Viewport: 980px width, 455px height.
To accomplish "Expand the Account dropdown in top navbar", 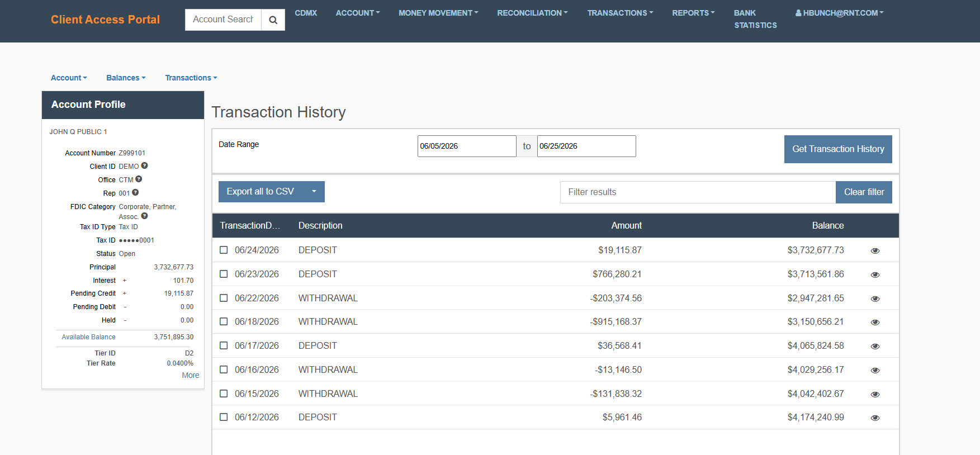I will click(x=358, y=13).
